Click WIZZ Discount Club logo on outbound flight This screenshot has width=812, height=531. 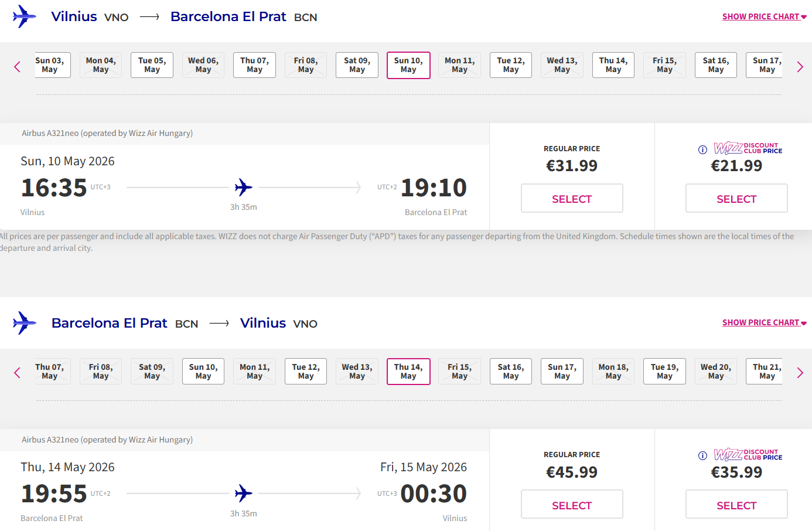click(748, 148)
